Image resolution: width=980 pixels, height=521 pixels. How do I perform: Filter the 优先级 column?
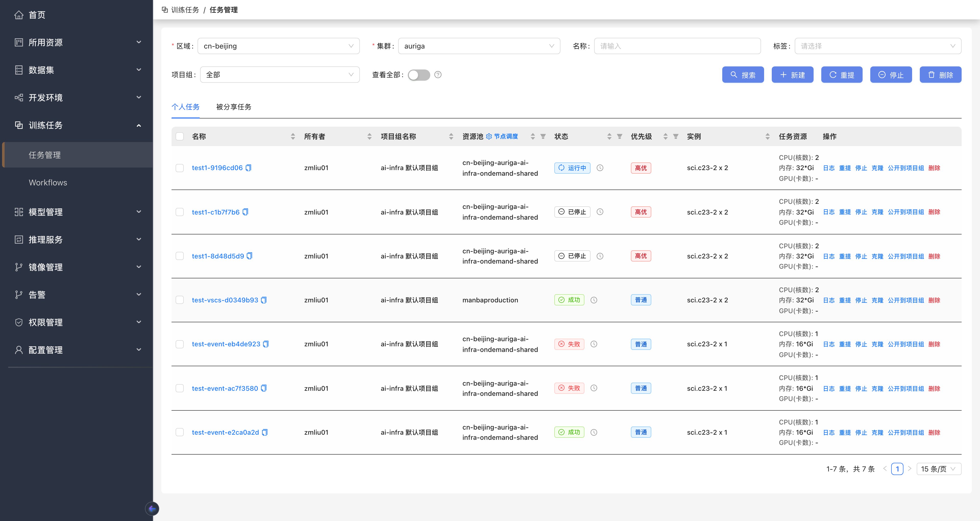pos(676,136)
